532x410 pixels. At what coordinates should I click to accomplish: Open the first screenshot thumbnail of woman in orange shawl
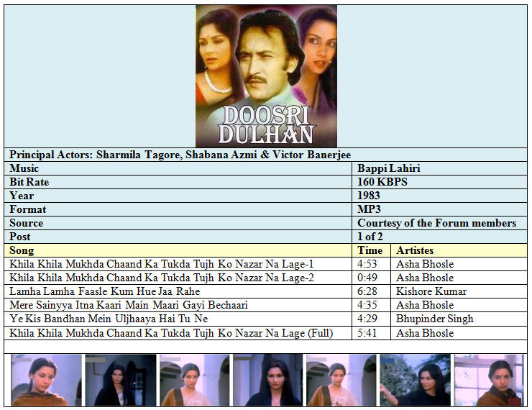(46, 380)
